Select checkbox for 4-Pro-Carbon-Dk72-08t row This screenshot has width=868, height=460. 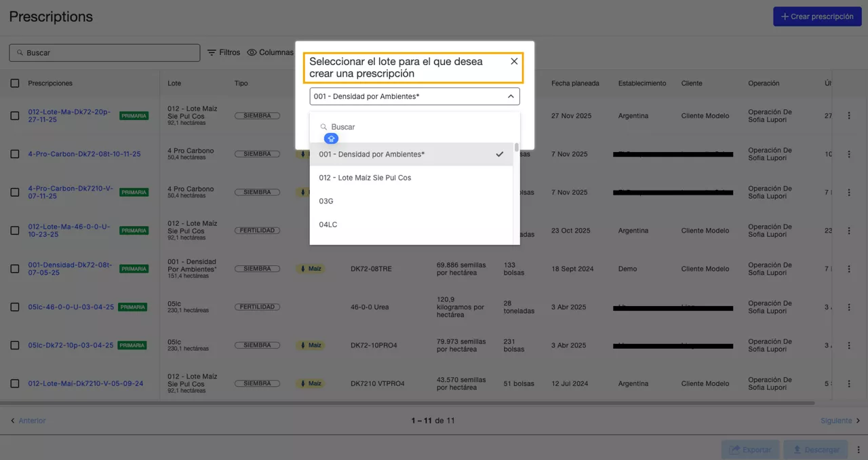point(15,154)
